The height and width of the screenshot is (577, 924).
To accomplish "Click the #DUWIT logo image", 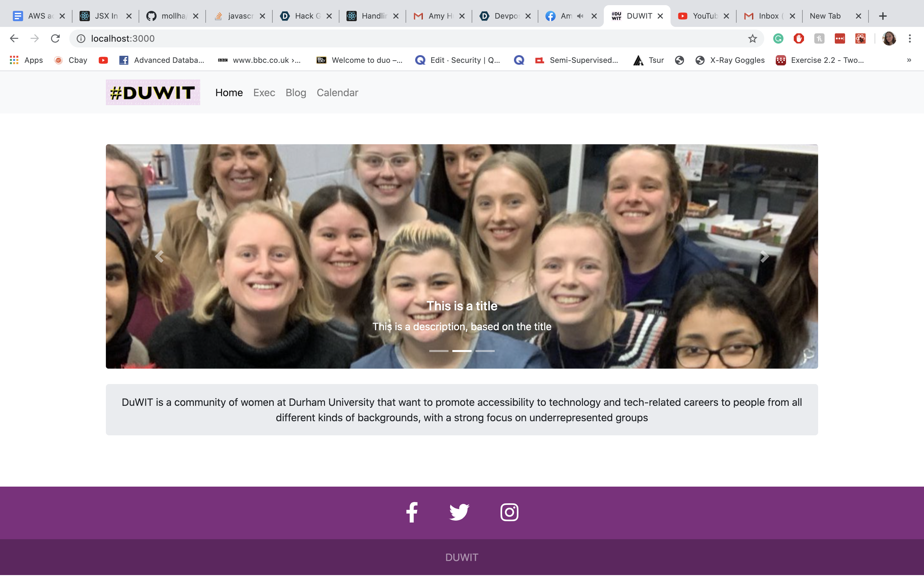I will tap(153, 92).
